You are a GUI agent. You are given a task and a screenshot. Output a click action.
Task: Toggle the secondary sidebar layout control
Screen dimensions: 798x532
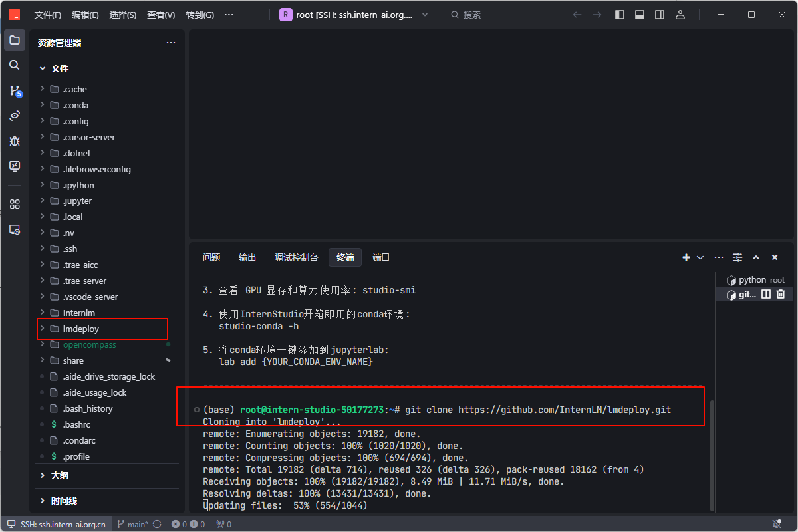(x=659, y=14)
